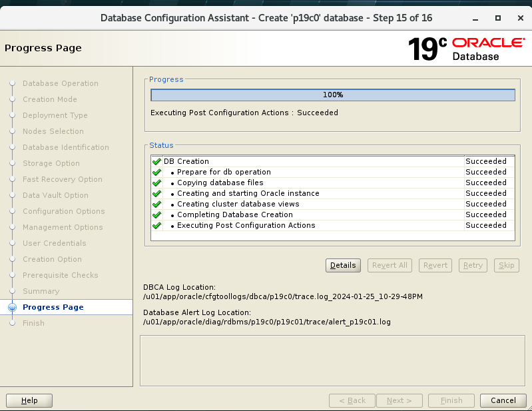Screen dimensions: 532x411
Task: Click checkmark for Executing Post Configuration Actions
Action: 156,226
